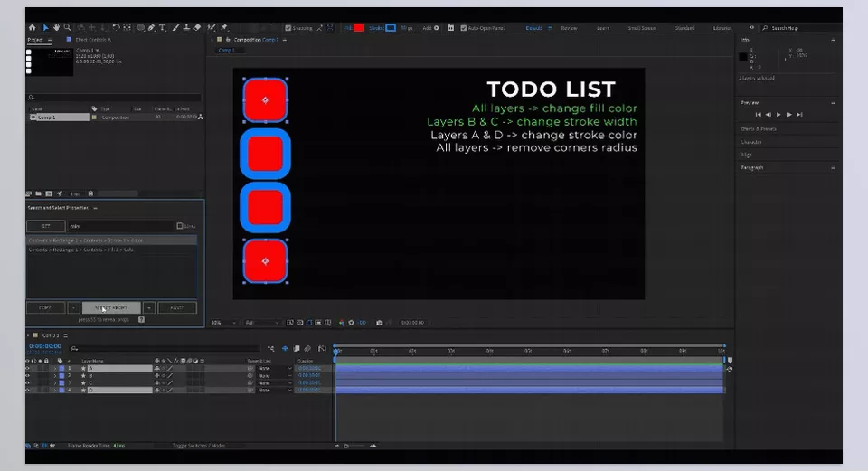Select the Stroke 1 > Color result row
868x471 pixels.
coord(112,240)
